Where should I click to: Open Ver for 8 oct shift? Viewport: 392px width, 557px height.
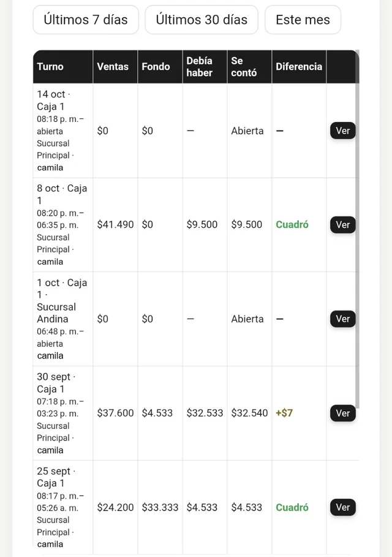click(342, 225)
